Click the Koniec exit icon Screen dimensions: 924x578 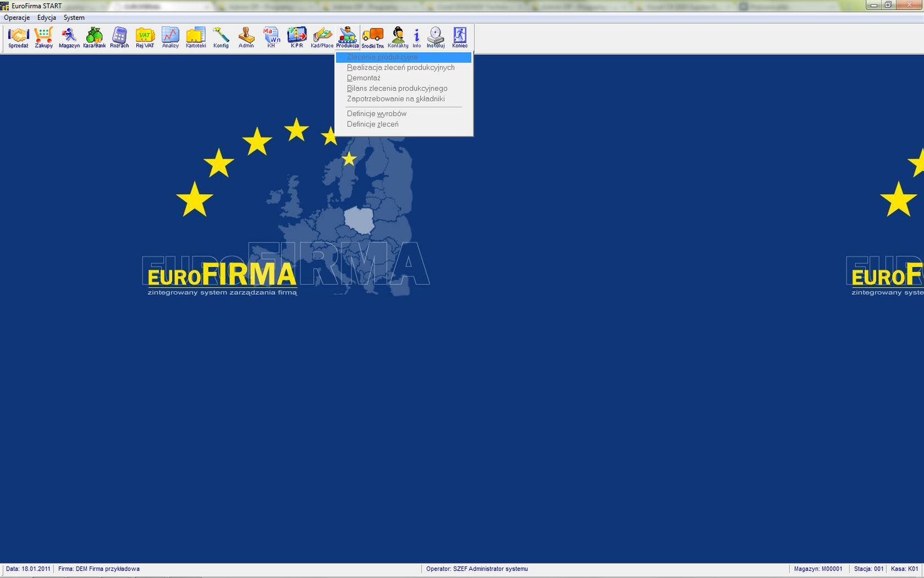(x=460, y=37)
